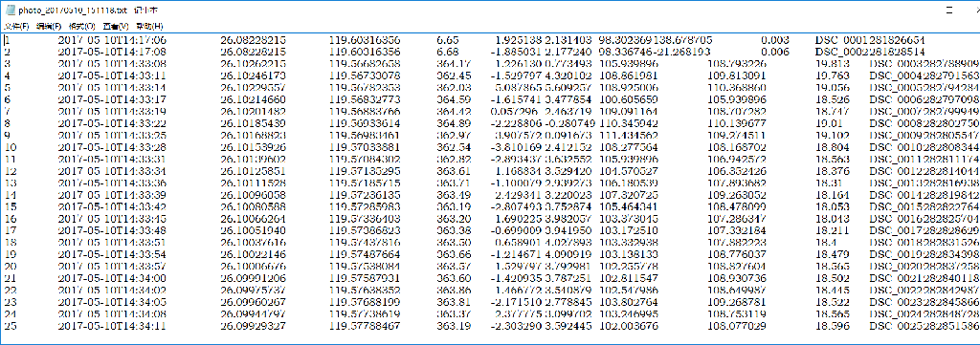Click altitude 364.42 in row 7

pos(455,112)
